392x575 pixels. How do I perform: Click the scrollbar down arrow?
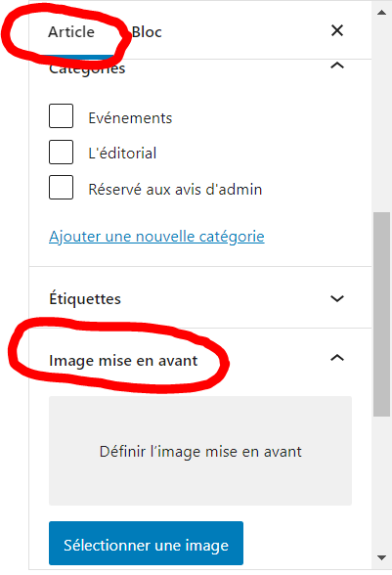click(x=381, y=558)
